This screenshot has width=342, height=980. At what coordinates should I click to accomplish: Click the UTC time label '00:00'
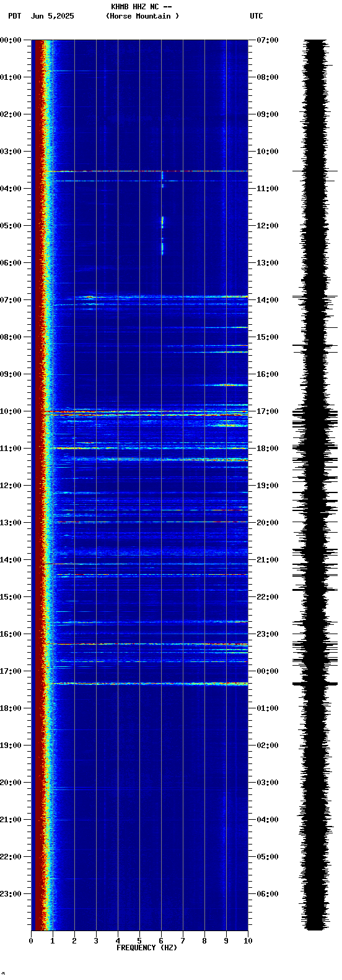[267, 671]
